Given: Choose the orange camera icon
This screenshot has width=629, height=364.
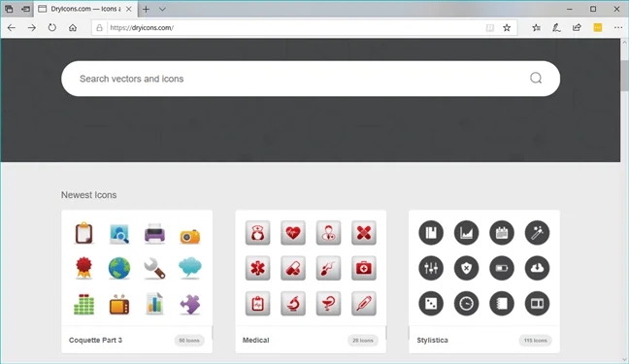Looking at the screenshot, I should tap(189, 236).
